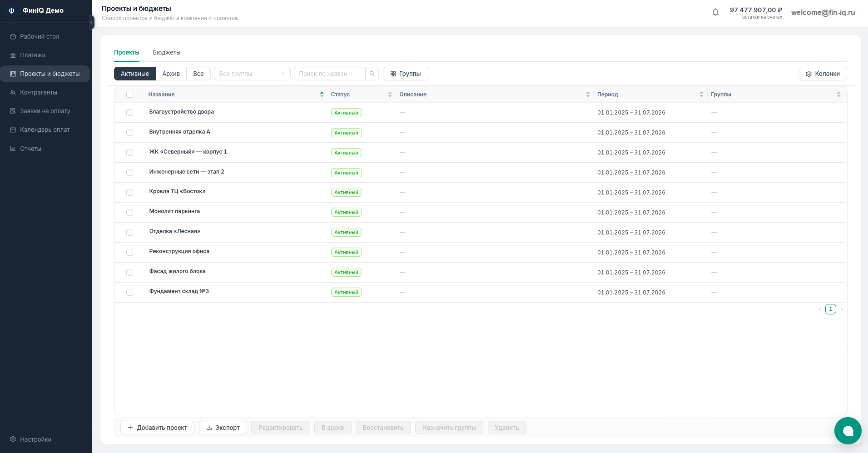The image size is (868, 453).
Task: Go to the next page arrow
Action: coord(842,309)
